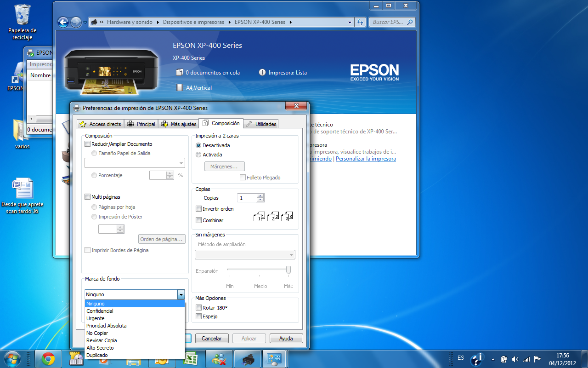
Task: Show hidden system tray icons
Action: (x=493, y=359)
